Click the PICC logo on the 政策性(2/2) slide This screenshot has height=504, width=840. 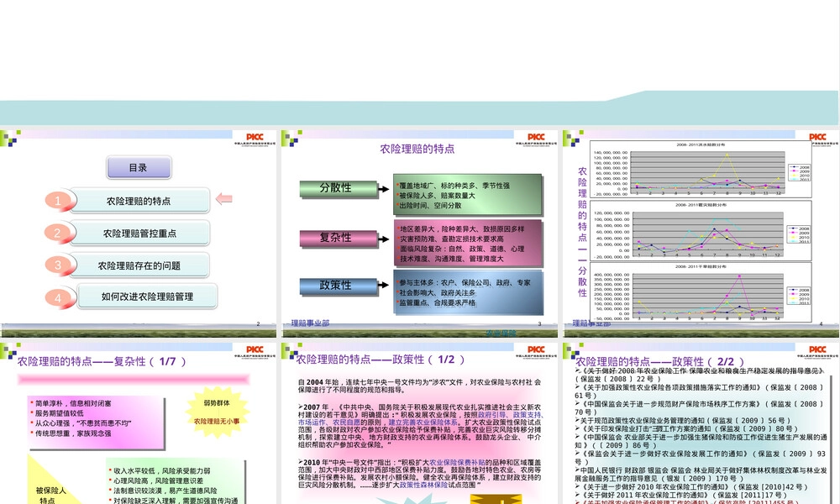click(x=817, y=350)
